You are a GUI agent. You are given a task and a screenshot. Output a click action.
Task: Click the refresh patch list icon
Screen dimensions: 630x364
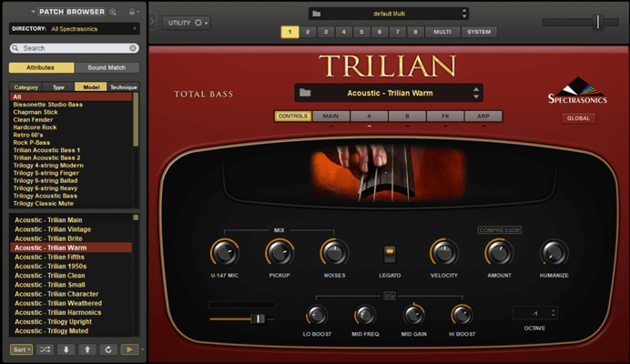[x=108, y=349]
